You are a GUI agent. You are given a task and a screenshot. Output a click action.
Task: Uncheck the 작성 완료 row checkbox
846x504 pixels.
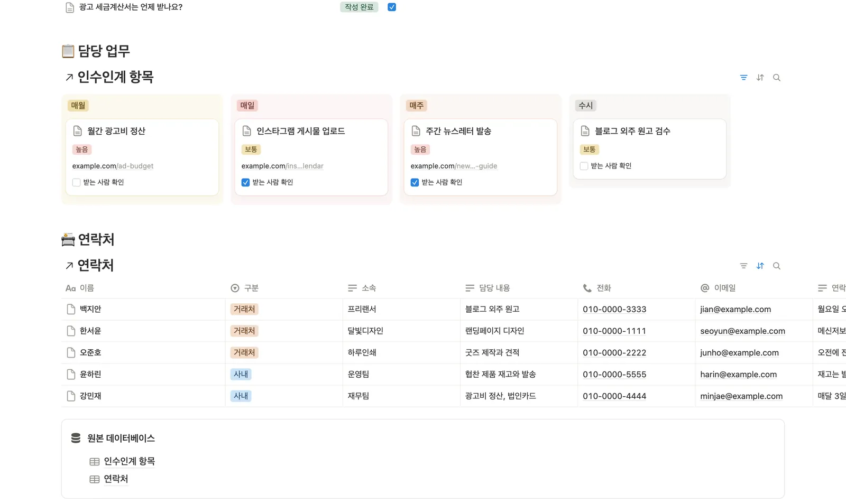(x=392, y=7)
